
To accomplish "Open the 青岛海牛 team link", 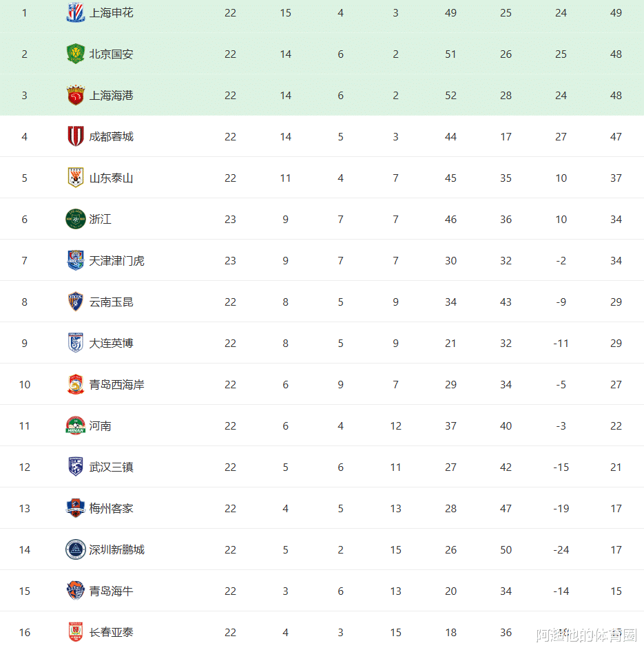I will click(111, 591).
